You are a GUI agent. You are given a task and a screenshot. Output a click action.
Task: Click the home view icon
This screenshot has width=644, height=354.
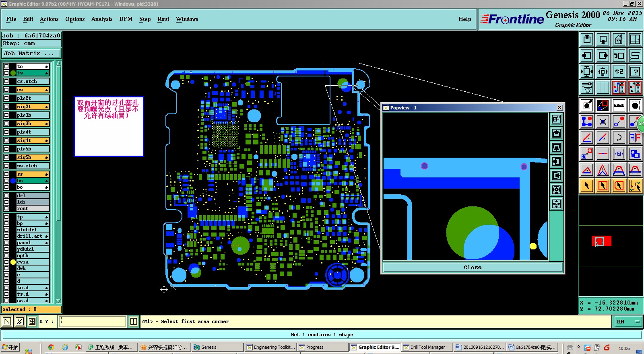pos(619,39)
